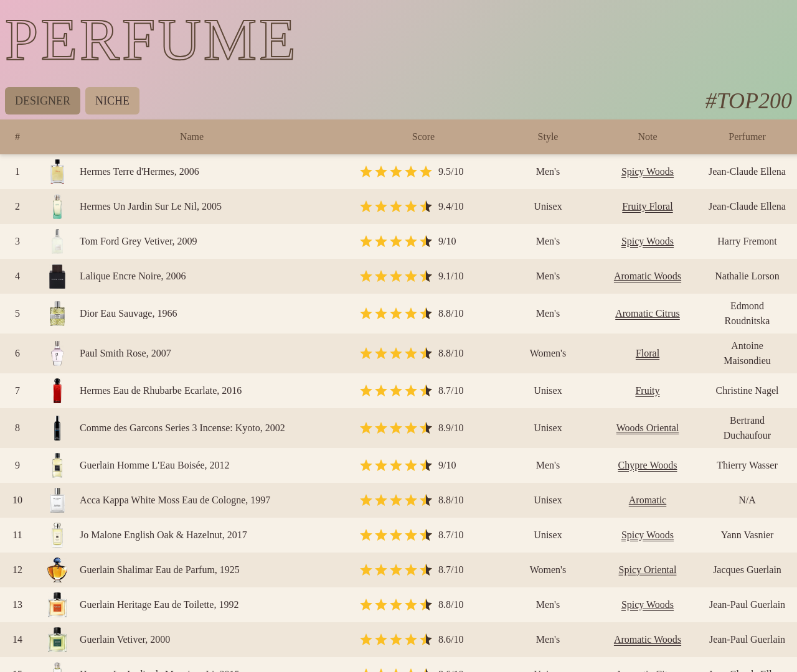Open the Fruity note for Eau de Rhubarbe Ecarlate

(648, 391)
